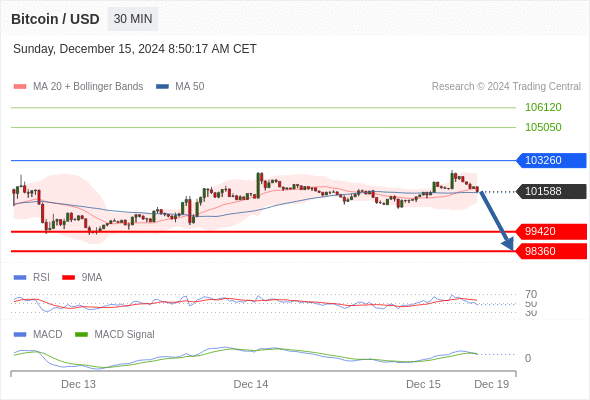Click the 106120 green resistance label
Screen dimensions: 590x400
[543, 107]
